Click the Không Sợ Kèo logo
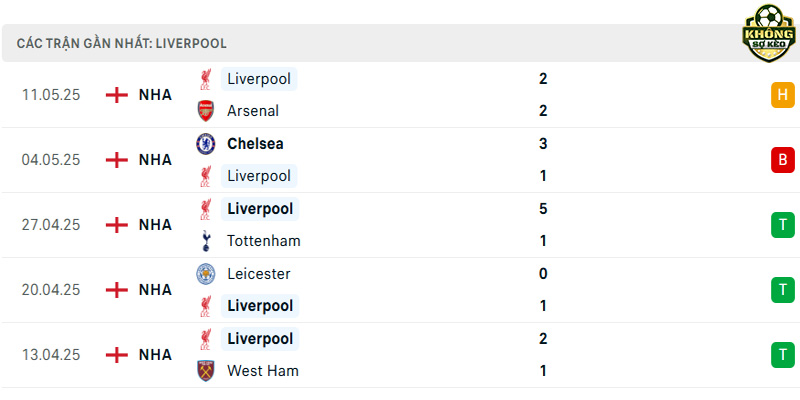800x400 pixels. 769,34
